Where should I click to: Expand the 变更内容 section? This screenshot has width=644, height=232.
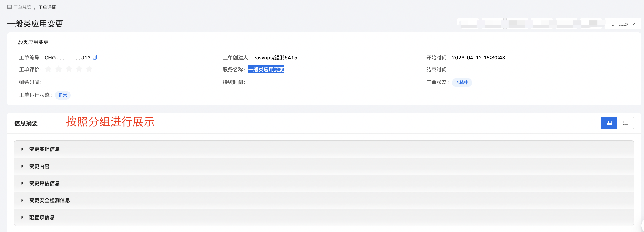click(x=324, y=166)
